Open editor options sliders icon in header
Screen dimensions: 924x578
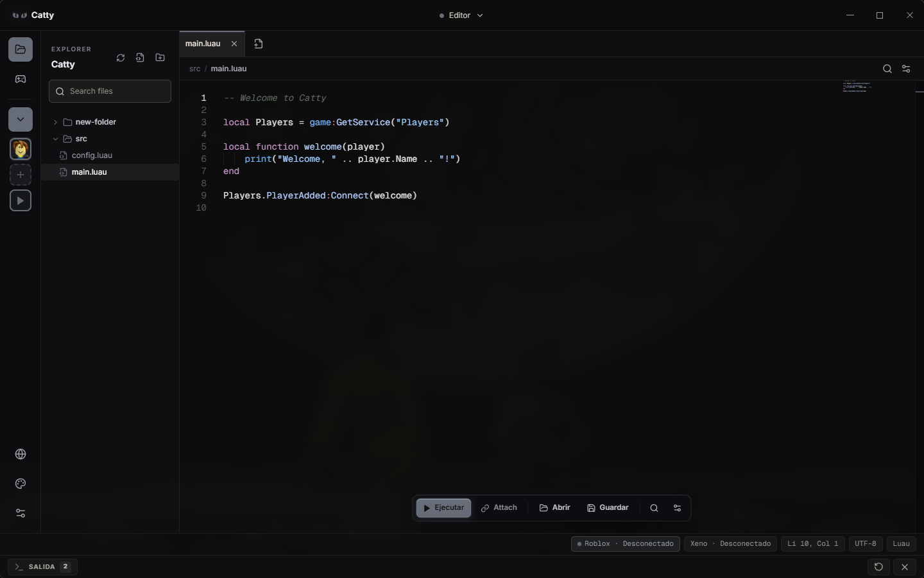(x=906, y=69)
